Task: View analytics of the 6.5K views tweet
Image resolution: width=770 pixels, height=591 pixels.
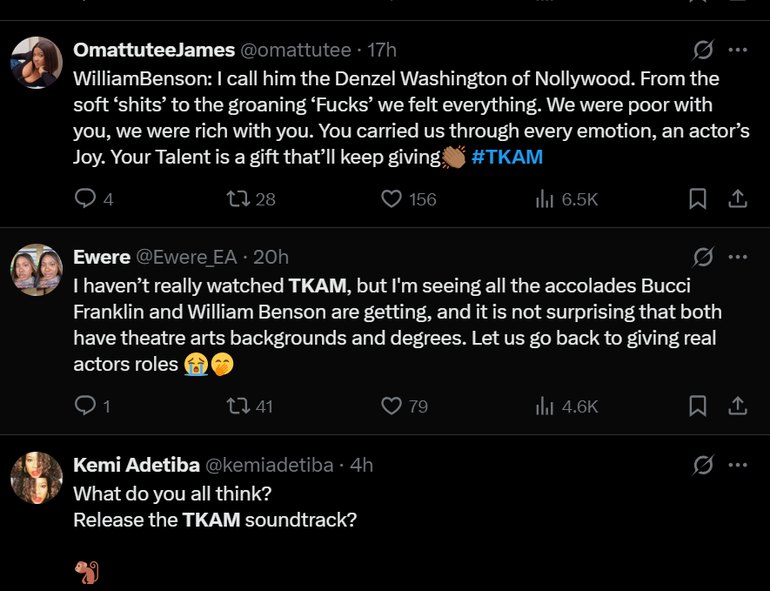Action: click(545, 199)
